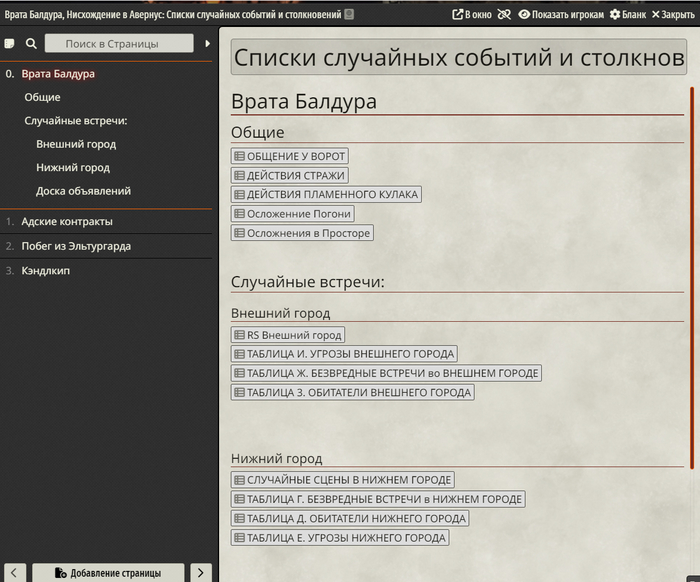Click the magnifier search icon in sidebar

pos(31,44)
